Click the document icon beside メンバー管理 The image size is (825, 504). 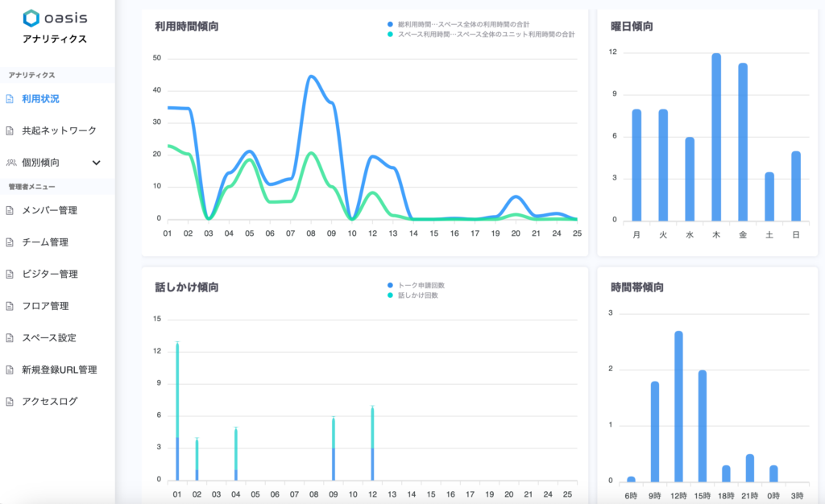pos(10,211)
